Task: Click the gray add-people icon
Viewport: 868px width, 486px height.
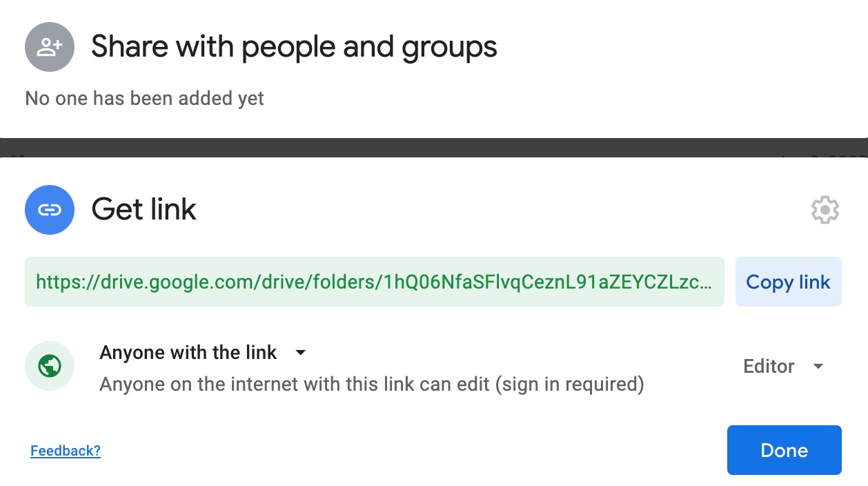Action: (x=50, y=47)
